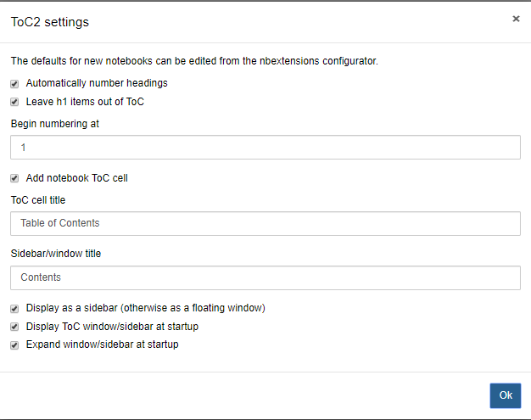531x420 pixels.
Task: Uncheck Display ToC window/sidebar at startup box
Action: 14,327
